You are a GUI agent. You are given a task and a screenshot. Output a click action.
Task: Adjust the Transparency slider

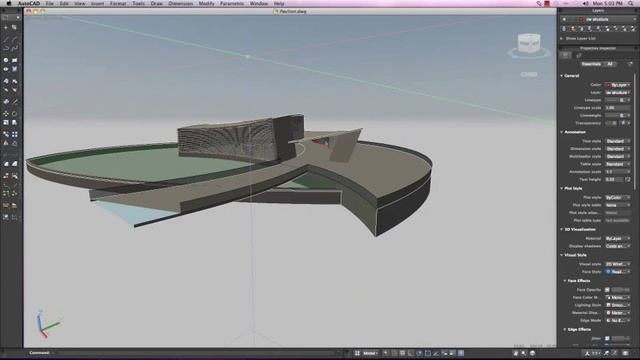tap(611, 123)
